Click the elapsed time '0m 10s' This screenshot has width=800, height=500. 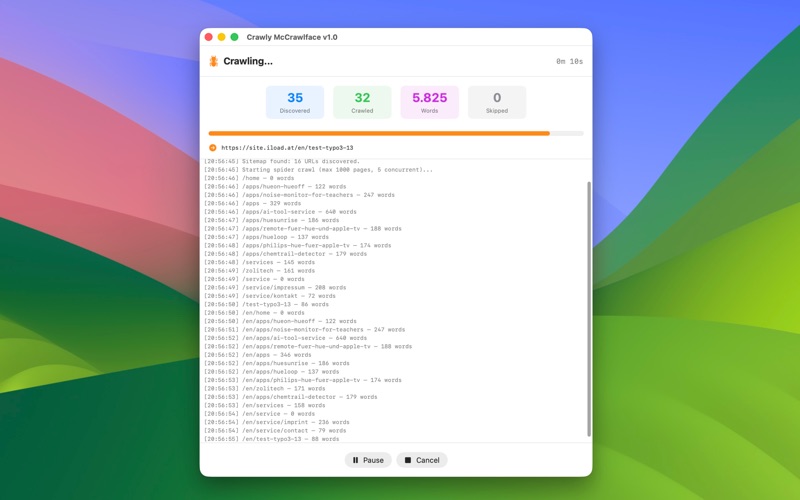569,61
